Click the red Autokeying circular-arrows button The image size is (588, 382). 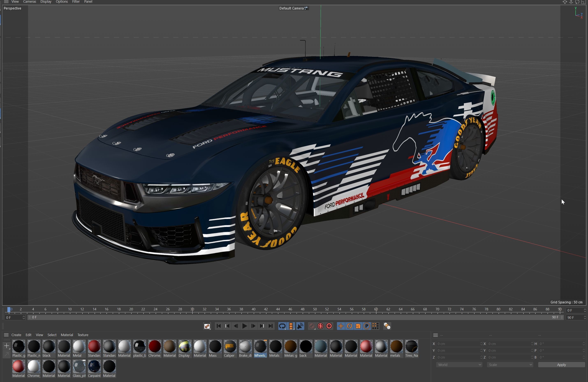[x=321, y=326]
